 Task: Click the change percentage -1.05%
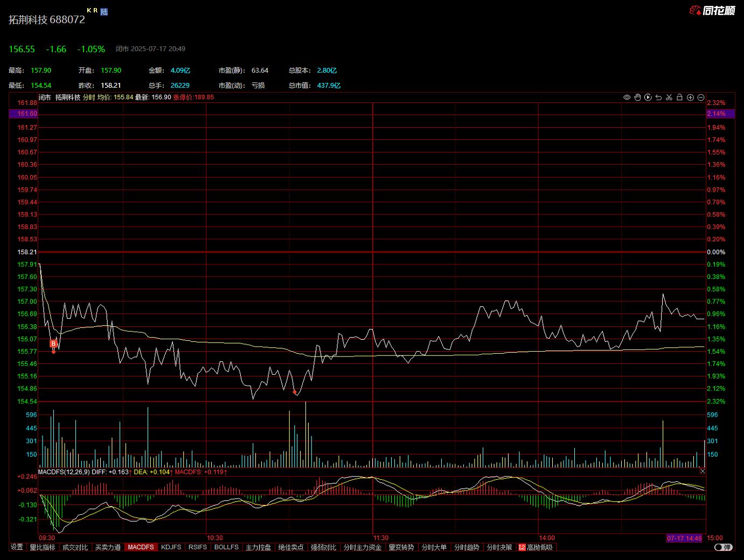tap(91, 49)
